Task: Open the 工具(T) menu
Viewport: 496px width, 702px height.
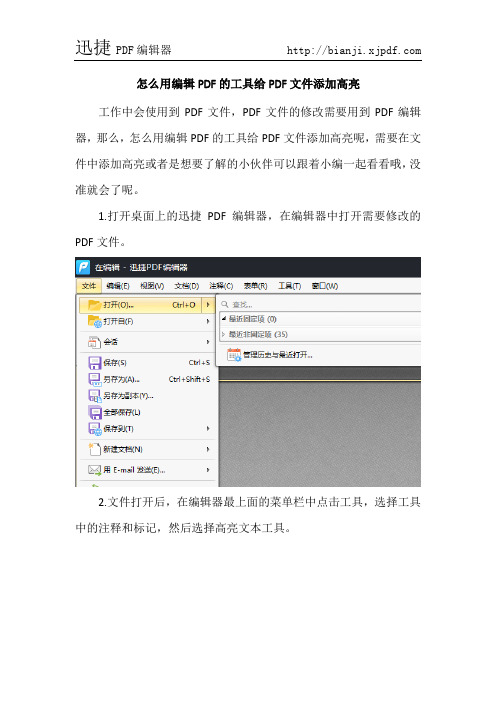Action: point(289,286)
